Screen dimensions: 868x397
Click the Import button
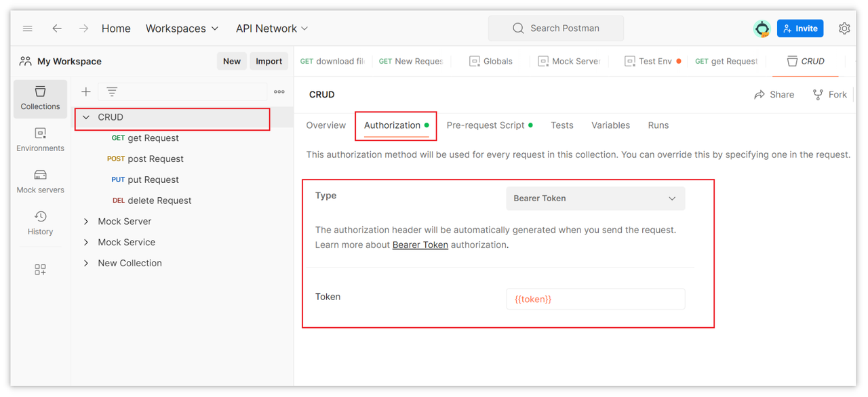click(x=269, y=61)
